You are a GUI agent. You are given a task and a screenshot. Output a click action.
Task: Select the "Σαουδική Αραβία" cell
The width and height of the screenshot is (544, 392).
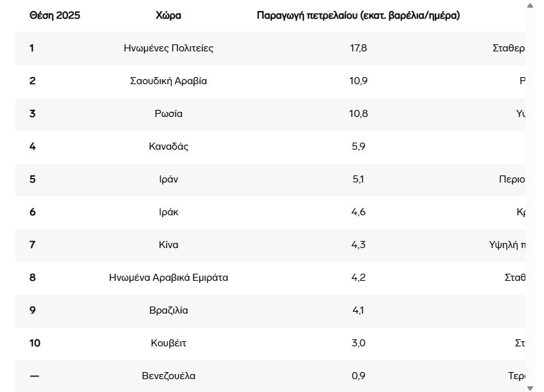(168, 81)
